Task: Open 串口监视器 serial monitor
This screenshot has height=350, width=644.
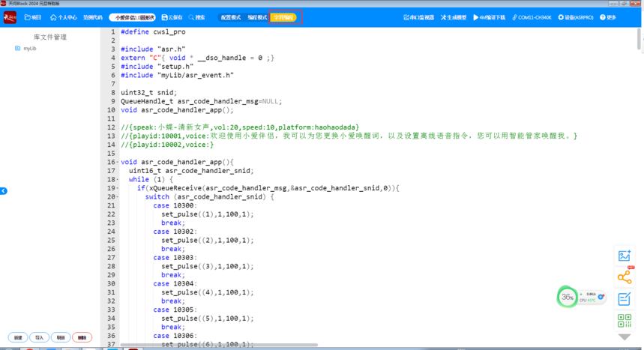Action: point(418,18)
